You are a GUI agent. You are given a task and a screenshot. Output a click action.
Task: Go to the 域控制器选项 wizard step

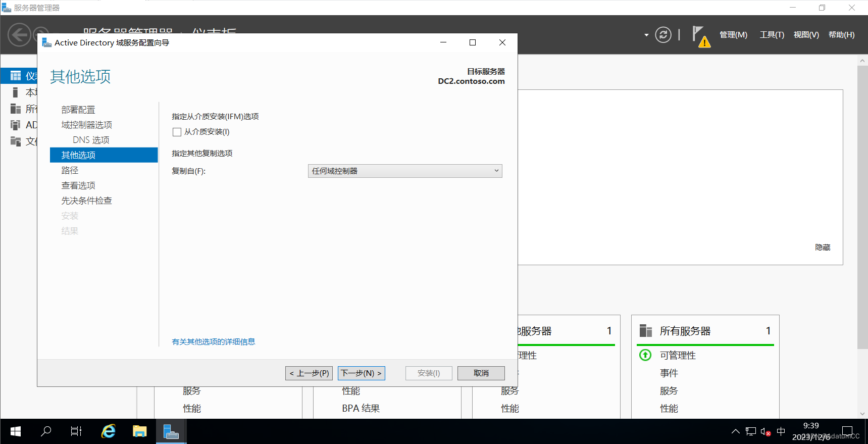click(87, 125)
